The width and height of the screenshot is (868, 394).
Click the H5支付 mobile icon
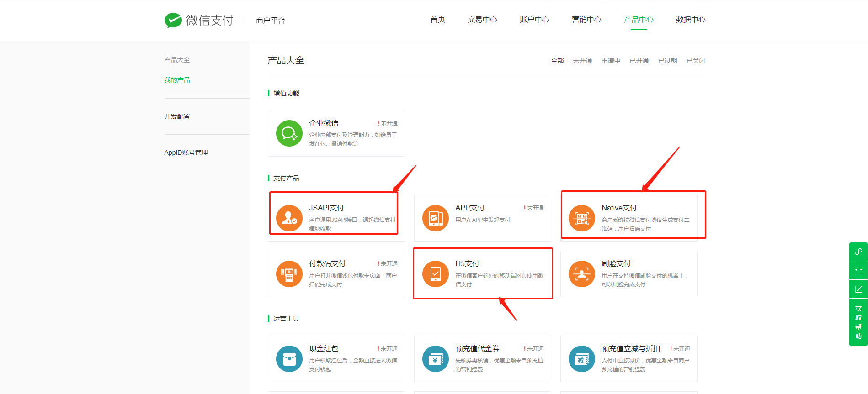tap(436, 274)
